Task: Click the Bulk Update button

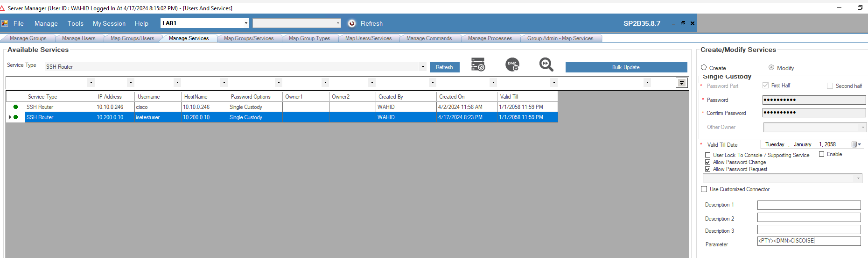Action: (x=626, y=67)
